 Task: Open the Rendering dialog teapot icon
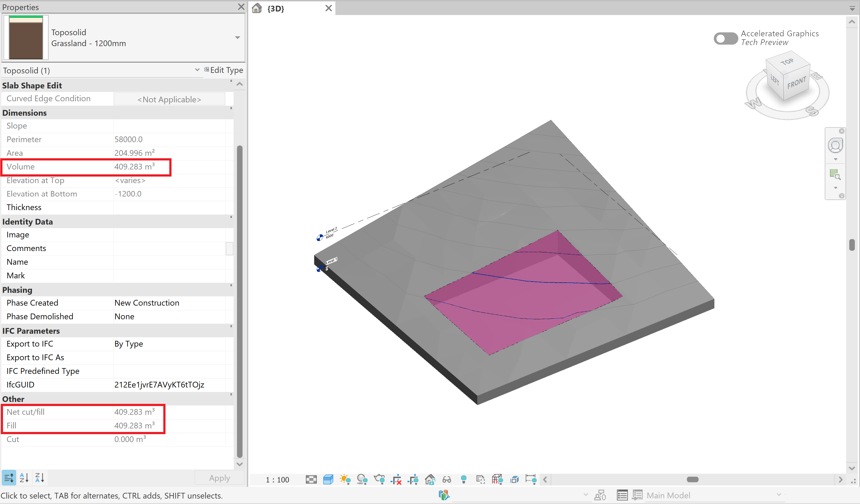pyautogui.click(x=380, y=479)
